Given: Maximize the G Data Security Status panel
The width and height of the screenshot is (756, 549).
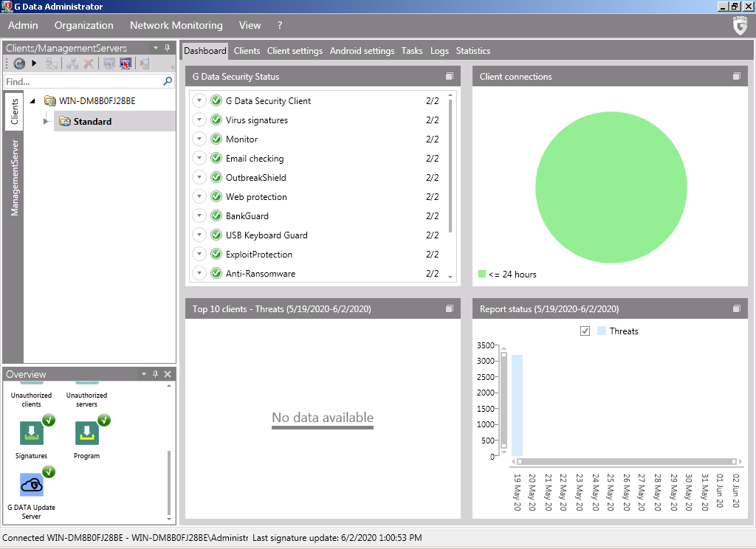Looking at the screenshot, I should 449,77.
